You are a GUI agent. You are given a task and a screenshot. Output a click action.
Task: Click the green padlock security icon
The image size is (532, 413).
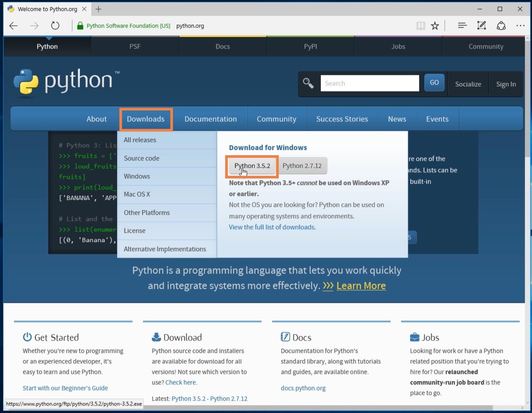tap(80, 26)
